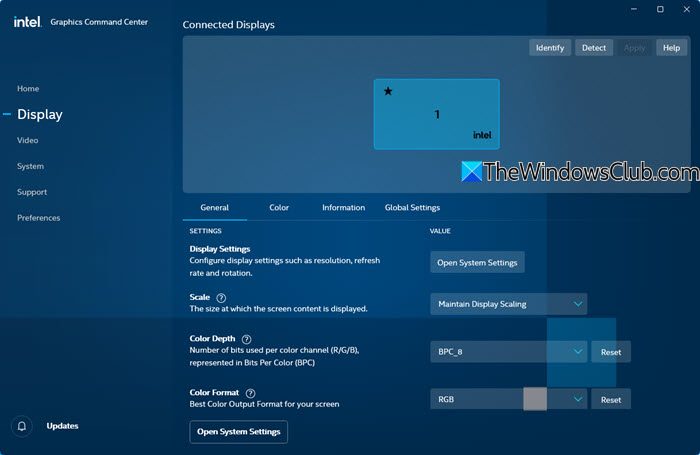Viewport: 700px width, 455px height.
Task: Click the help icon next to Scale
Action: coord(221,297)
